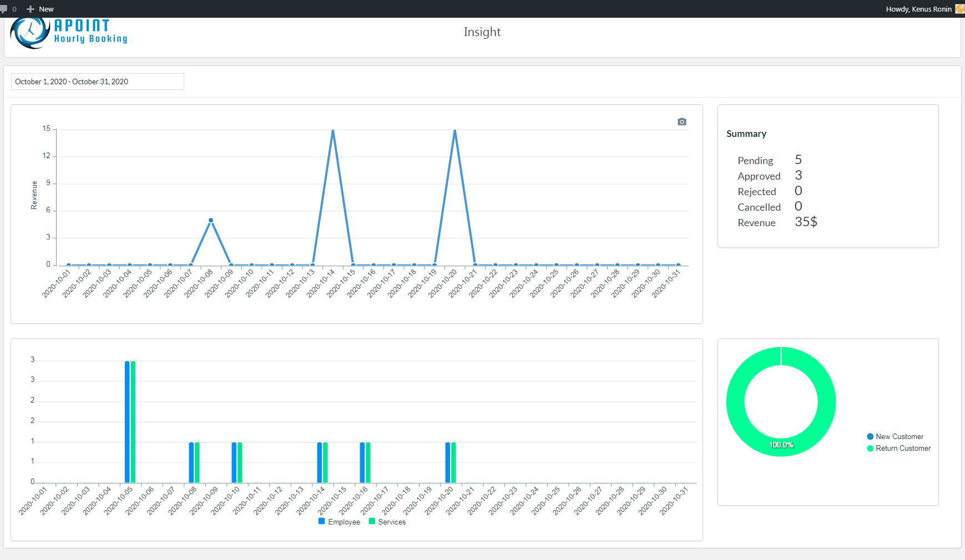Click the Apoint Hourly Booking title text
This screenshot has height=560, width=965.
pyautogui.click(x=90, y=31)
